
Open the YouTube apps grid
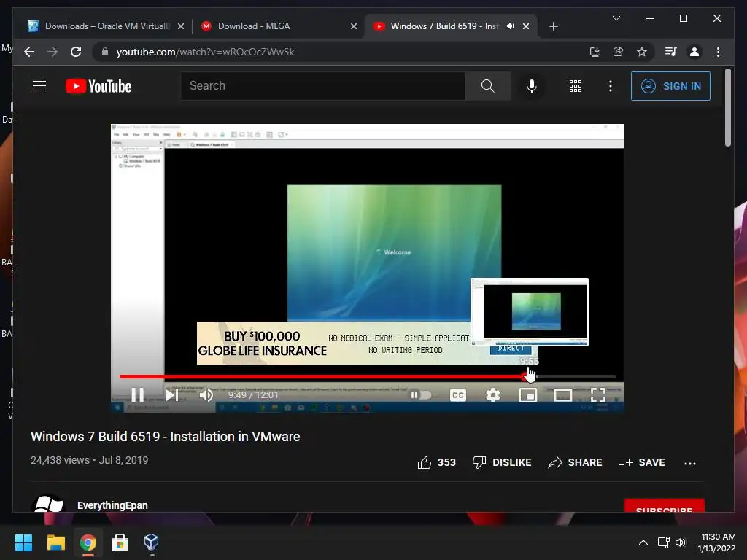coord(576,86)
